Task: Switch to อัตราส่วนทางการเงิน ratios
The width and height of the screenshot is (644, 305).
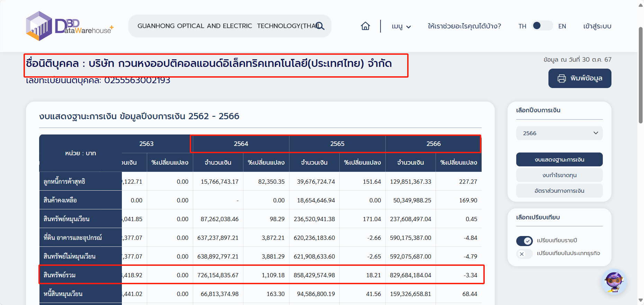Action: [x=559, y=191]
